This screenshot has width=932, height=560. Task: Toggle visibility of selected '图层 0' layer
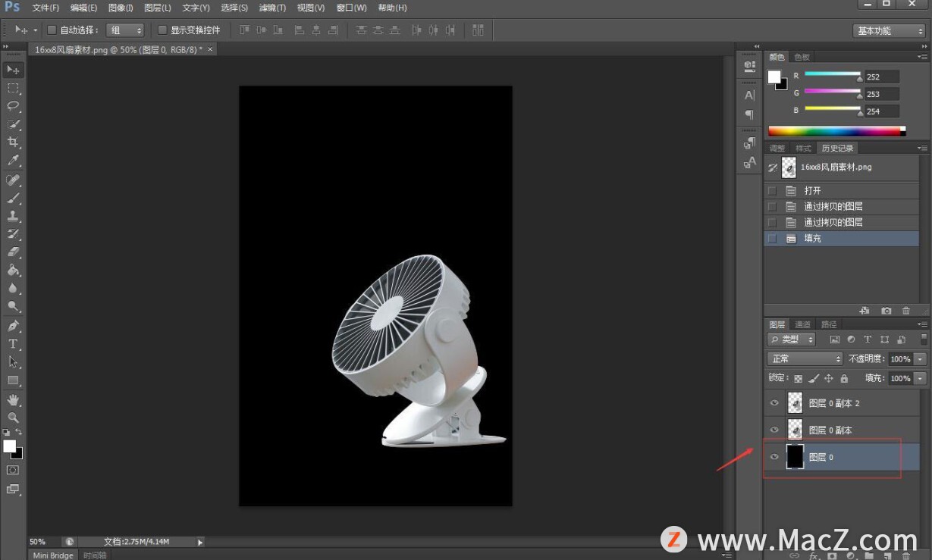(x=774, y=457)
